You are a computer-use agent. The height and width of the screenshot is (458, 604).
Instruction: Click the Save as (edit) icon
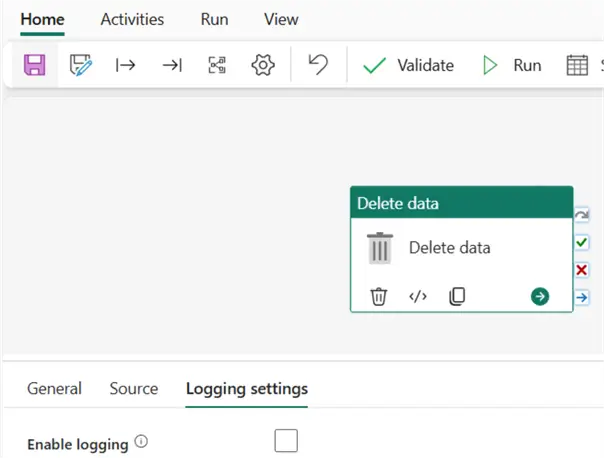[81, 66]
